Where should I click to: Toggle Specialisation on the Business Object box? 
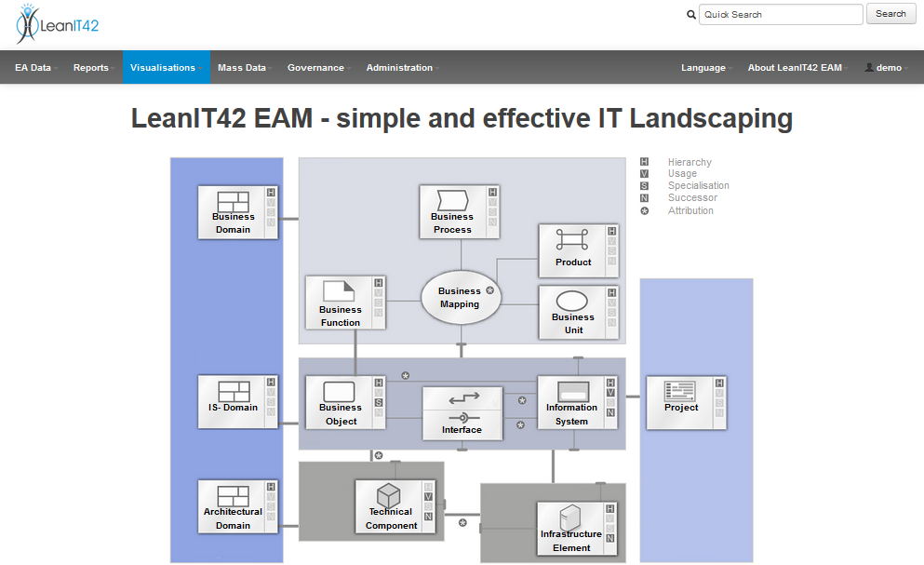(x=379, y=400)
